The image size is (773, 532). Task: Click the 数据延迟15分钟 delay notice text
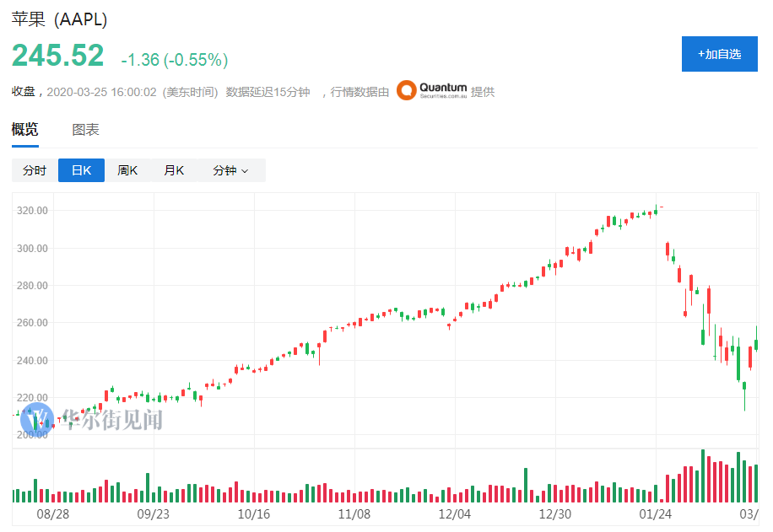[x=268, y=92]
